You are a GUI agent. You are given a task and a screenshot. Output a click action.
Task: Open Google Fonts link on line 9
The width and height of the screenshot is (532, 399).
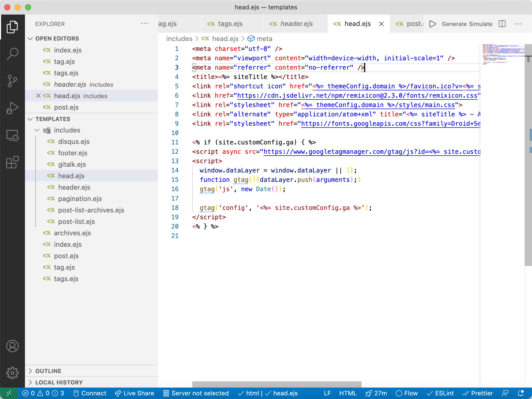click(391, 124)
